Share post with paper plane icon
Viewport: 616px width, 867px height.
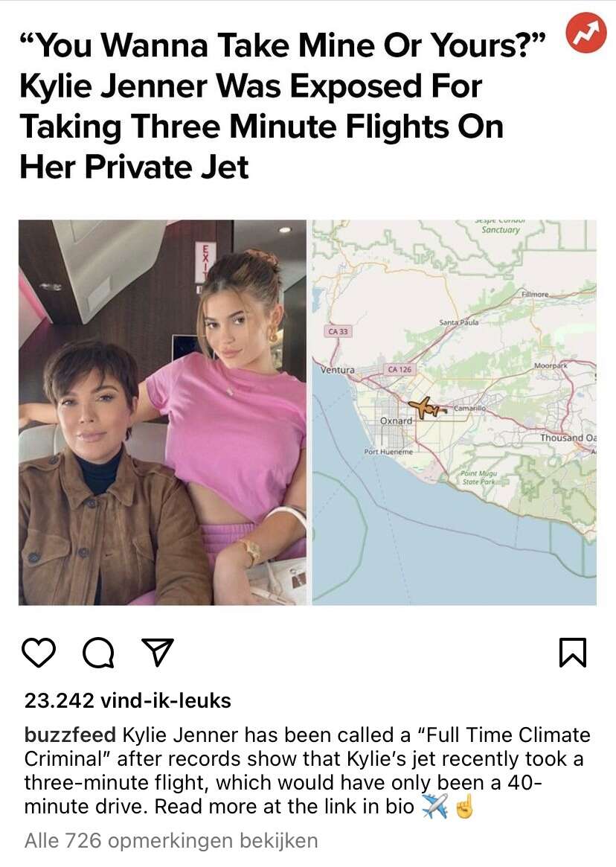click(158, 652)
